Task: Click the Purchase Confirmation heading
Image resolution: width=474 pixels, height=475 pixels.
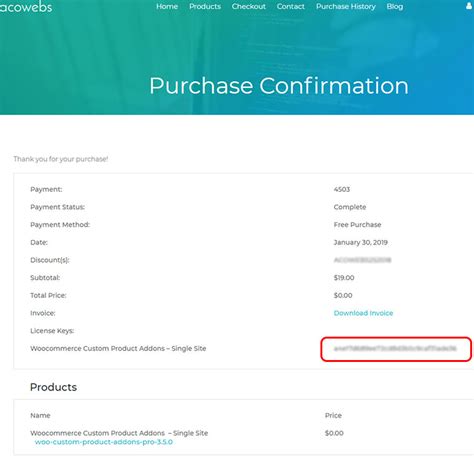Action: pyautogui.click(x=279, y=86)
